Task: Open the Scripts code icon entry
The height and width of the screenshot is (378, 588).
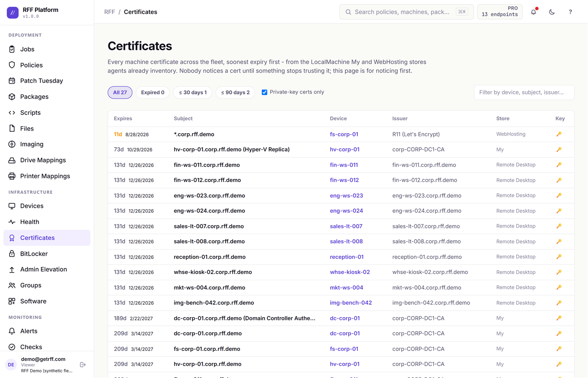Action: pos(47,113)
